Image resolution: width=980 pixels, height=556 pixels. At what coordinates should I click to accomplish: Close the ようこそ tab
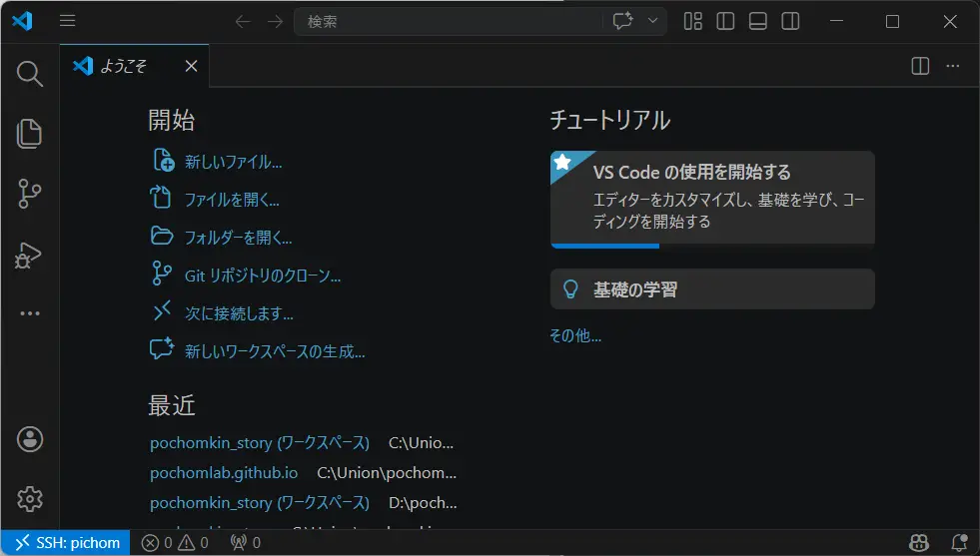(x=191, y=66)
